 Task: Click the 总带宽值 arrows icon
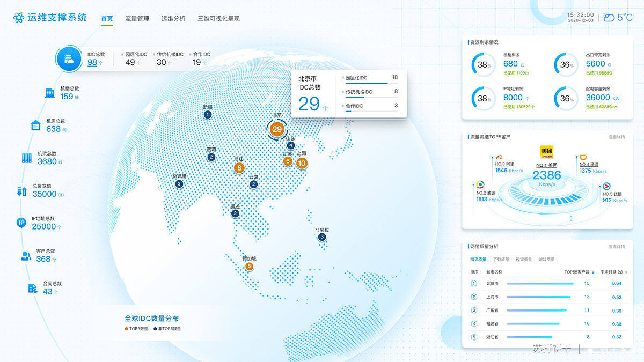coord(22,190)
